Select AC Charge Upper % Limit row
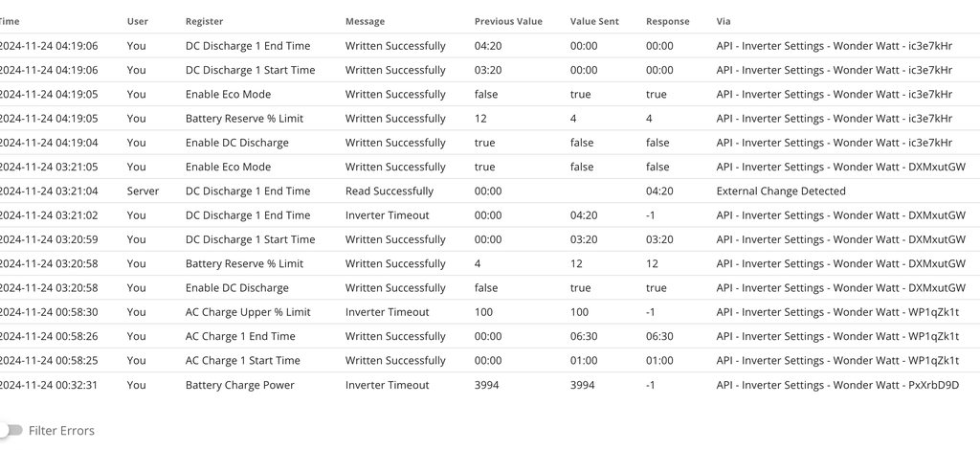Screen dimensions: 980x450 click(247, 312)
